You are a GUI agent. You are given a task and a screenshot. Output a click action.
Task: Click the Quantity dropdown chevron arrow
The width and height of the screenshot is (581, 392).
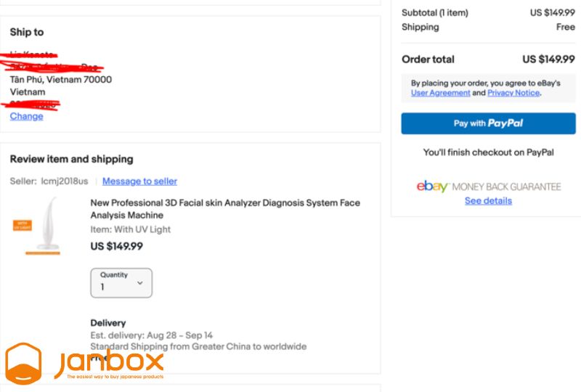pos(140,283)
